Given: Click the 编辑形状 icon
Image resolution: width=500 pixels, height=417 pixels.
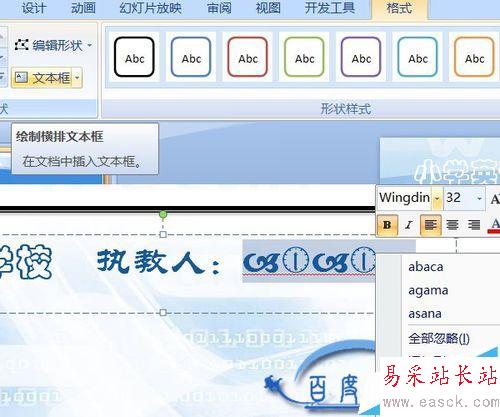Looking at the screenshot, I should point(22,45).
